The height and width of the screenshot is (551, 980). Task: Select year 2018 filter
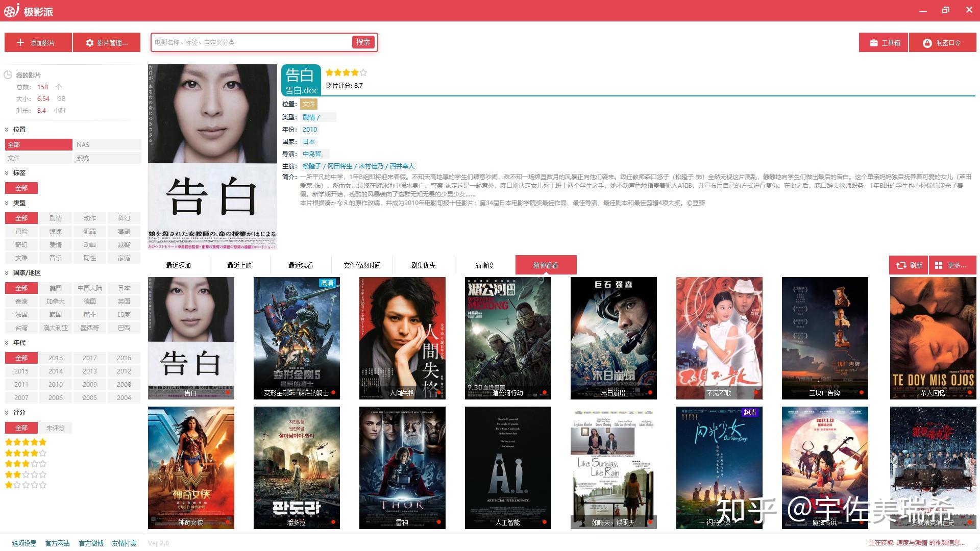coord(56,358)
